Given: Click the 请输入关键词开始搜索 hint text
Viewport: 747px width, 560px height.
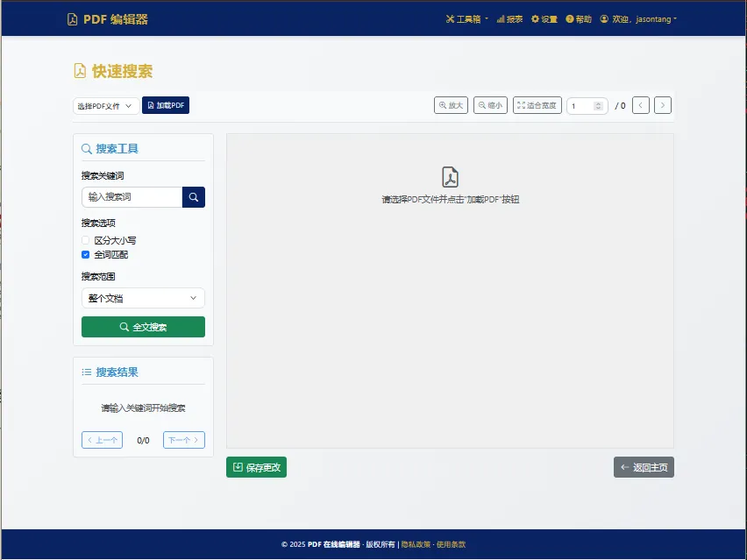Looking at the screenshot, I should tap(143, 408).
